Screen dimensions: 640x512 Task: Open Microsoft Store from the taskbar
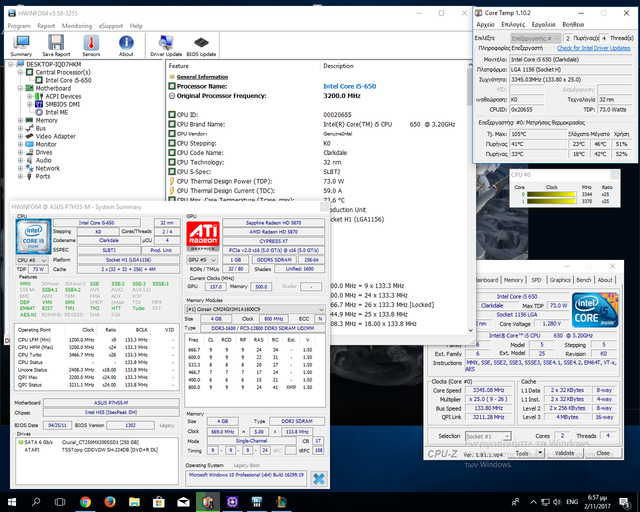(159, 502)
